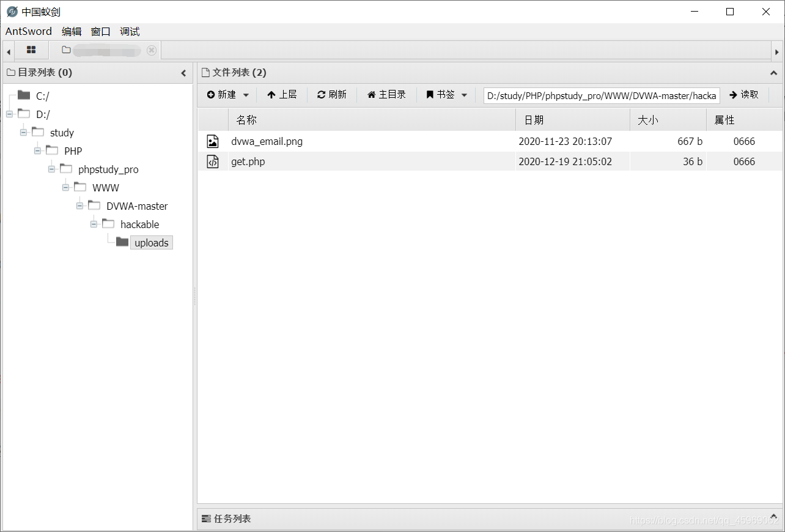The width and height of the screenshot is (785, 532).
Task: Click the 任务列表 panel header
Action: pyautogui.click(x=489, y=519)
